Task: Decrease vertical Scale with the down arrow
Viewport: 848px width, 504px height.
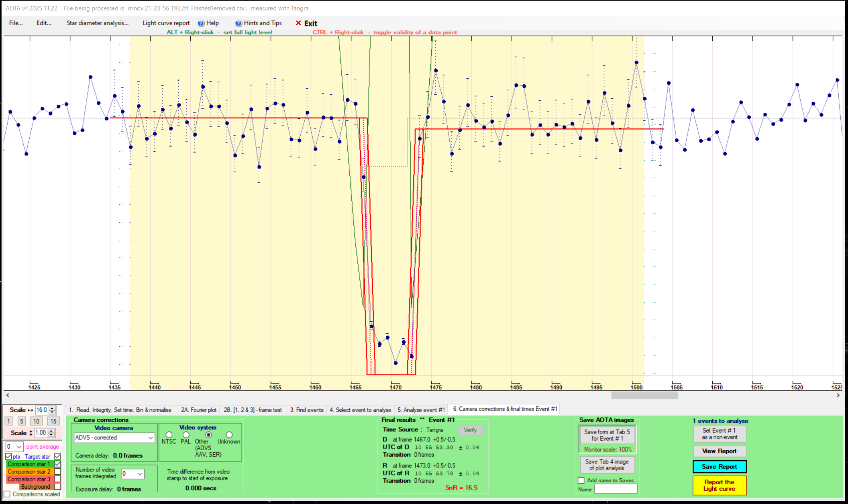Action: coord(51,435)
